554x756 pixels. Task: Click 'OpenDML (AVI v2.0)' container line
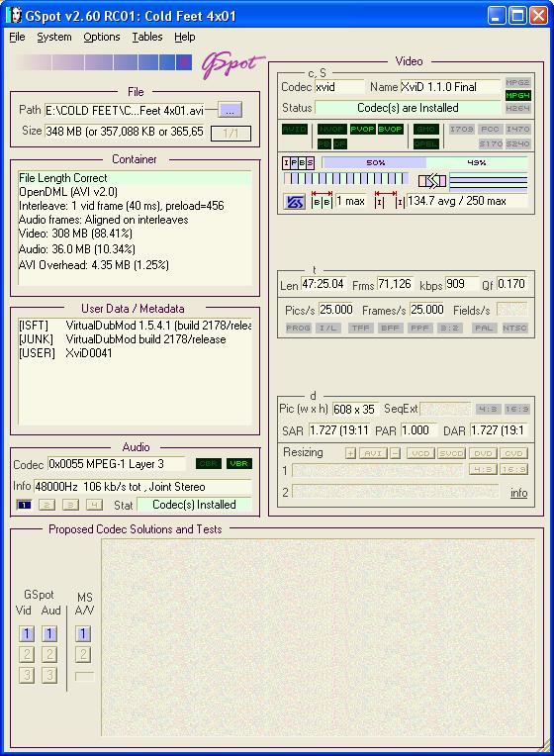click(x=68, y=192)
